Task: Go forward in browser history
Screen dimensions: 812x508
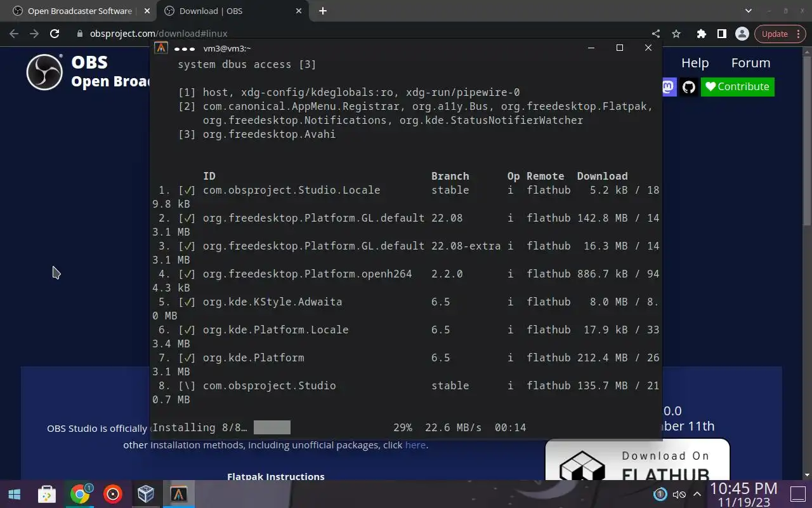Action: pos(34,34)
